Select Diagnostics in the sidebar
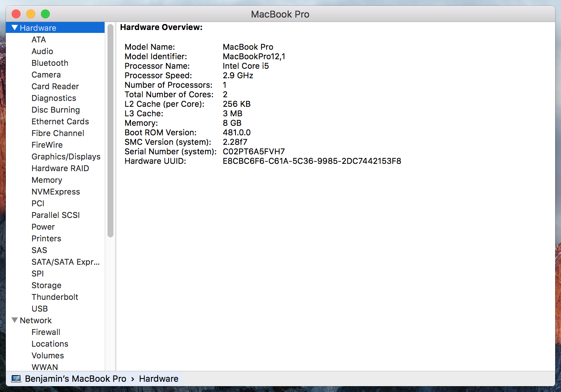This screenshot has width=561, height=392. (54, 98)
